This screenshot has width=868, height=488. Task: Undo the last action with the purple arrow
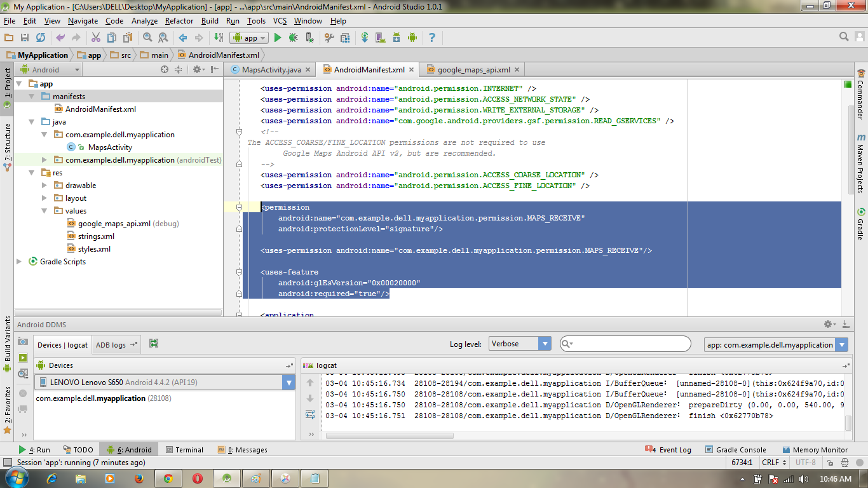click(60, 38)
